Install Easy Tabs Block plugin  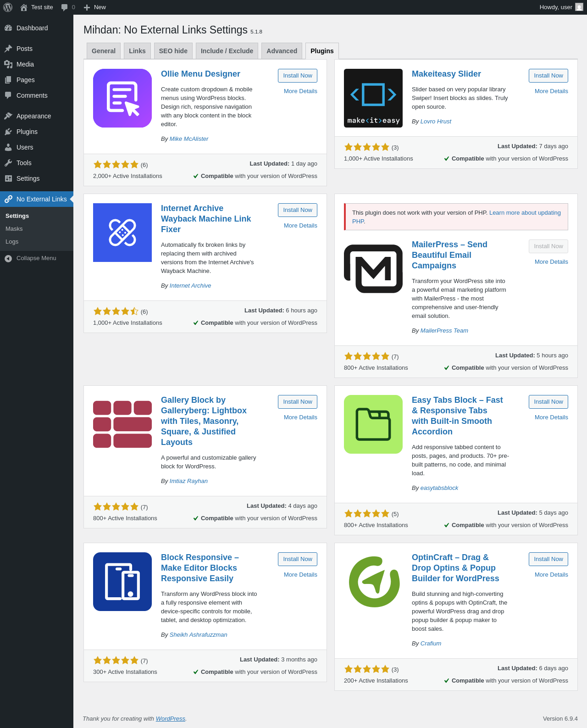(548, 402)
